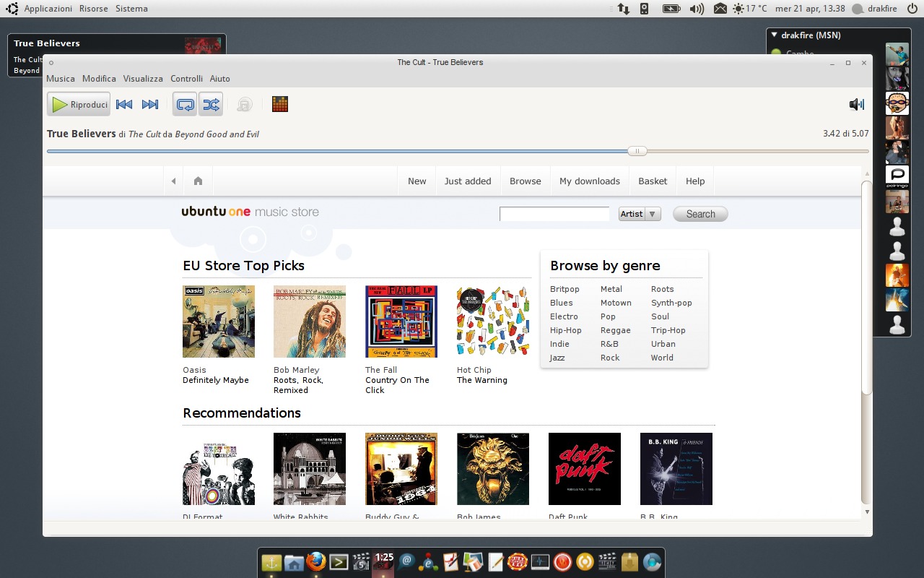
Task: Click The Warning album title link
Action: pyautogui.click(x=482, y=380)
